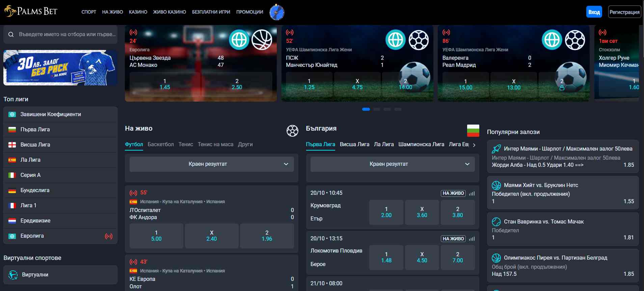Open Първа Лига in top leagues list

coord(60,130)
